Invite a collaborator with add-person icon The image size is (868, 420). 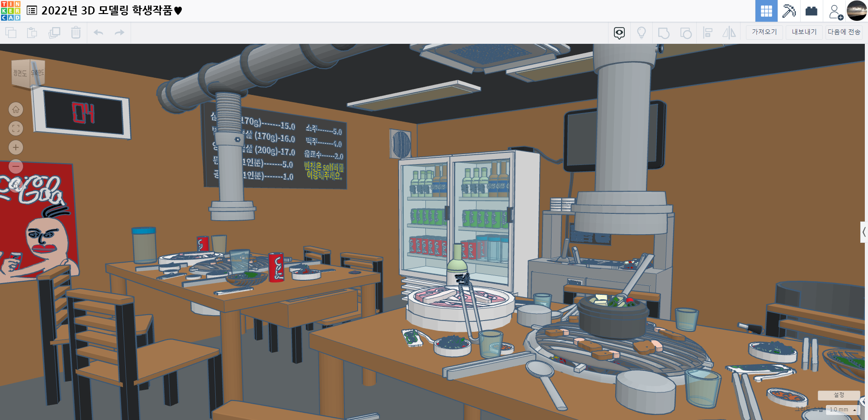(x=835, y=11)
